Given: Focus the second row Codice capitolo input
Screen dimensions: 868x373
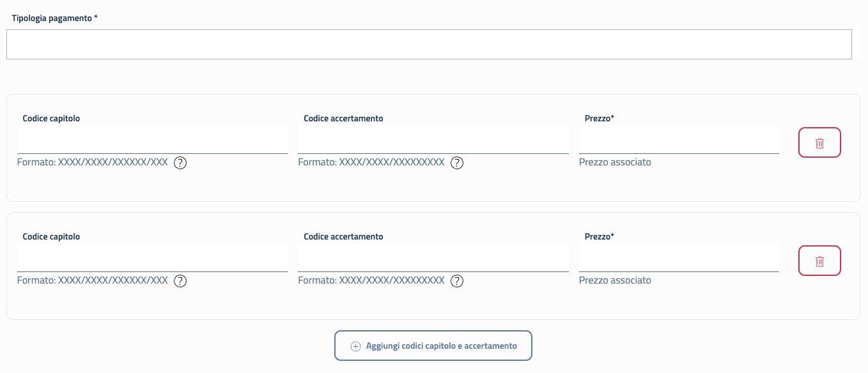Looking at the screenshot, I should point(152,258).
